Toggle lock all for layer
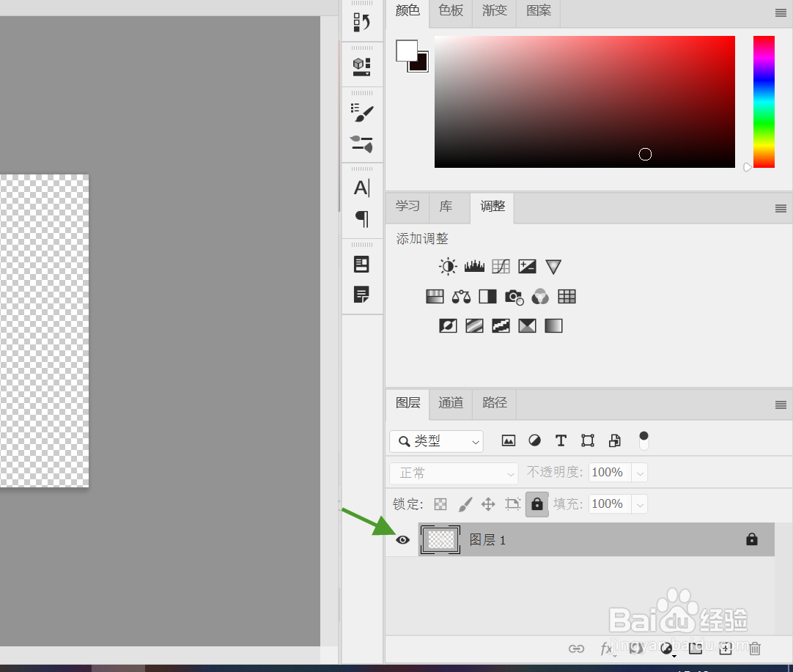The width and height of the screenshot is (793, 672). click(537, 504)
